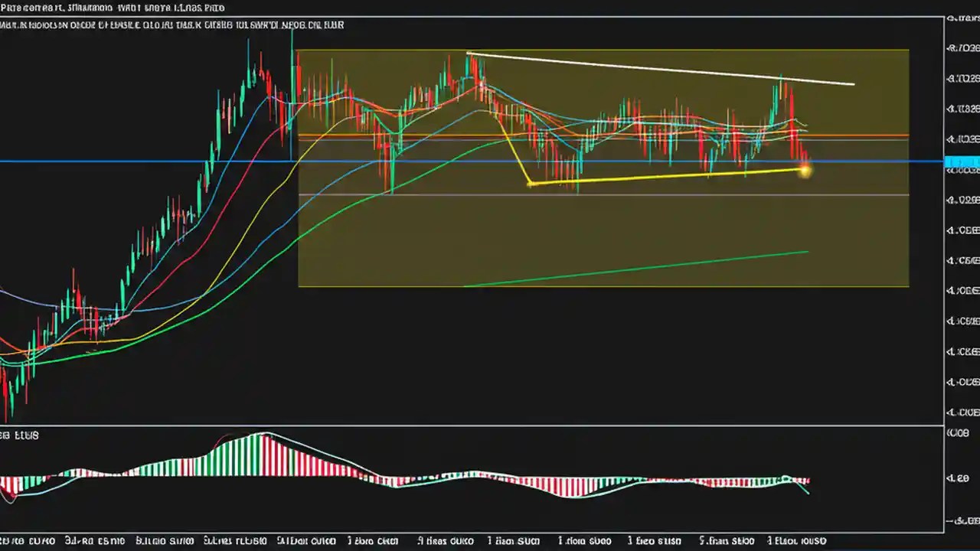Click the highlighted current price tag on right axis
The width and height of the screenshot is (980, 551).
(959, 162)
